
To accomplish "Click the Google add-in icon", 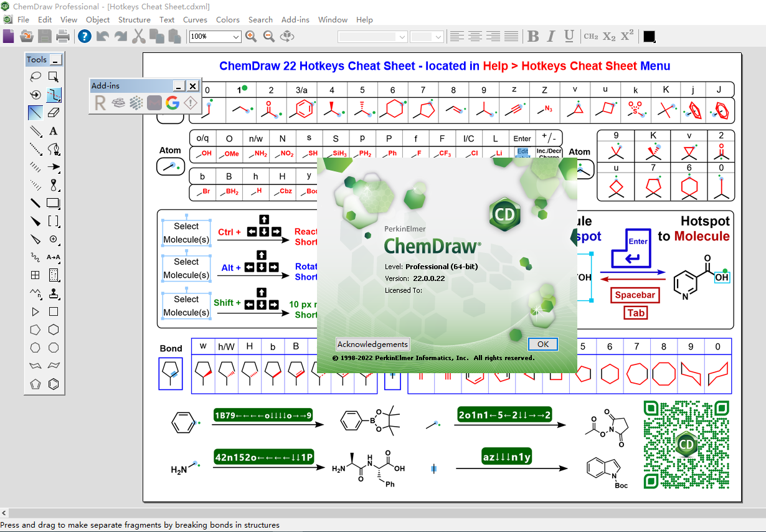I will pyautogui.click(x=173, y=103).
